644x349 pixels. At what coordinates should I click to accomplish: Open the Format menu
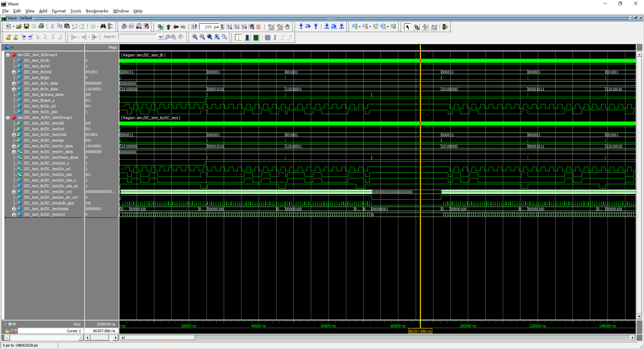59,11
